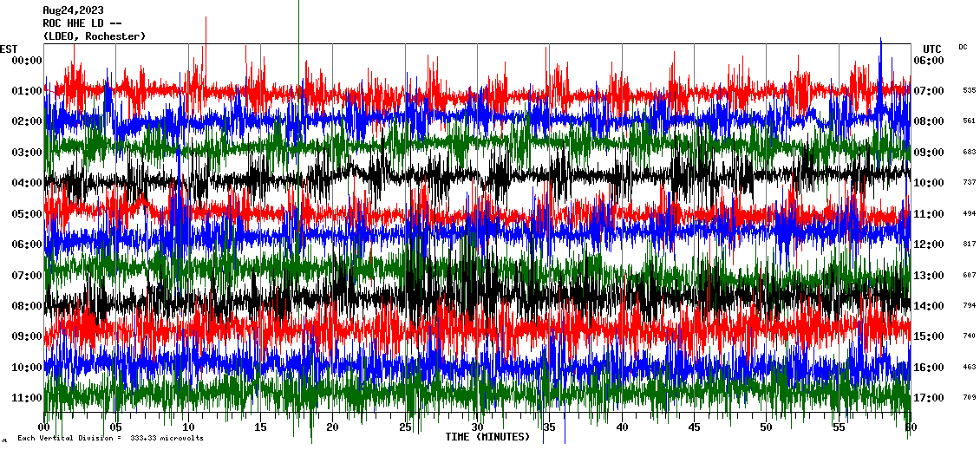Select the 14:00 UTC row label
This screenshot has width=980, height=450.
coord(928,306)
